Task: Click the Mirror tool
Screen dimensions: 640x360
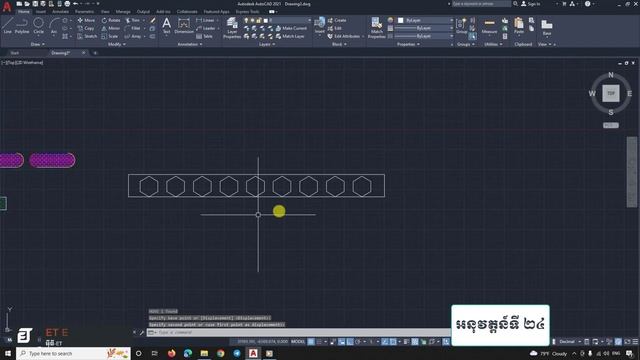Action: click(111, 28)
